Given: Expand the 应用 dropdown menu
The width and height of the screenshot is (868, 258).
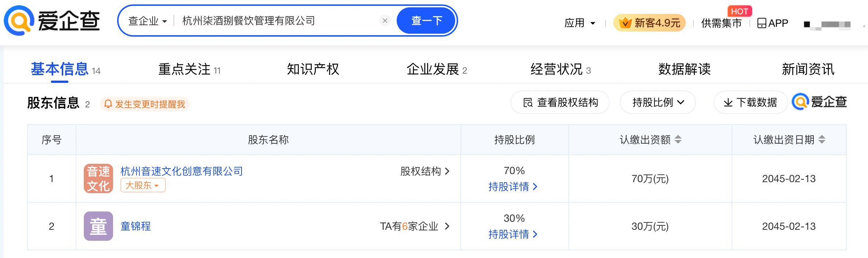Looking at the screenshot, I should (580, 23).
